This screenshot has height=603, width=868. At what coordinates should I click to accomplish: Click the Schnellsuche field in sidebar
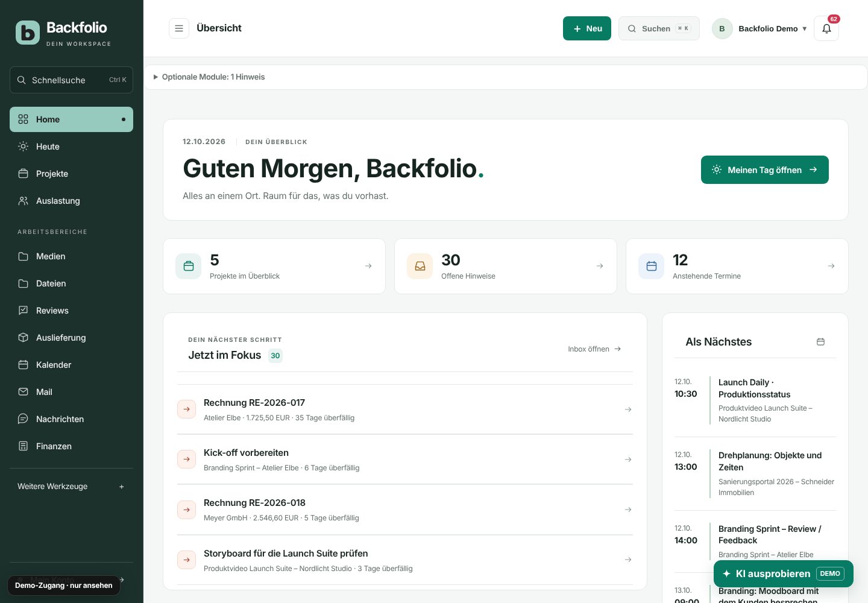[x=71, y=80]
